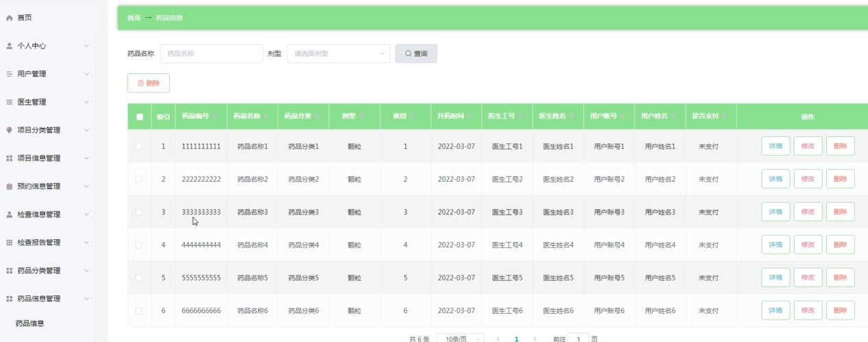Click the icon next to 检查信息管理
The image size is (868, 342).
click(x=9, y=215)
